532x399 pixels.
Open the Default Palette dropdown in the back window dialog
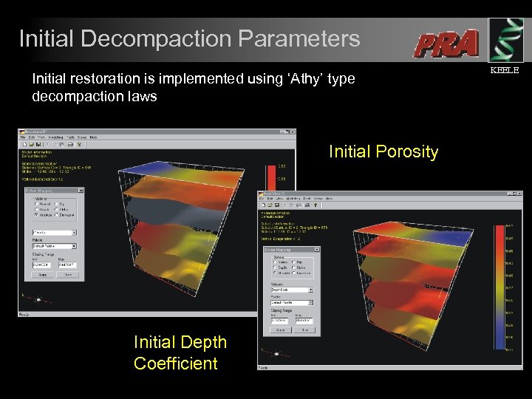pyautogui.click(x=55, y=246)
